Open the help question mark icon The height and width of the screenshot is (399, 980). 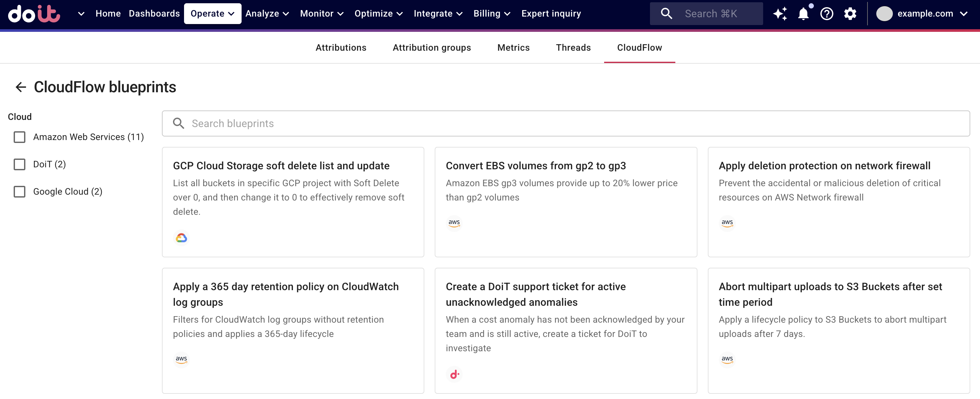click(827, 14)
